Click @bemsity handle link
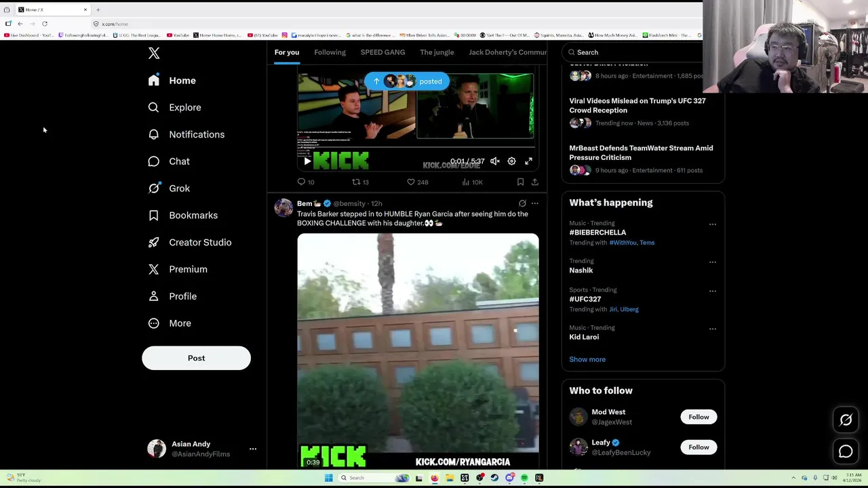The height and width of the screenshot is (488, 868). click(x=349, y=203)
